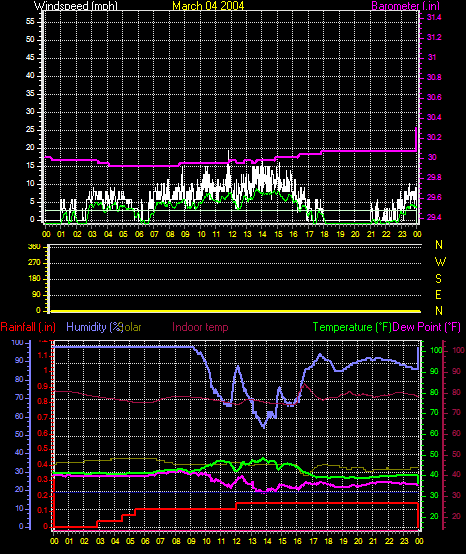Screen dimensions: 466x554
Task: Select the Windspeed (mph) axis label
Action: pyautogui.click(x=76, y=6)
